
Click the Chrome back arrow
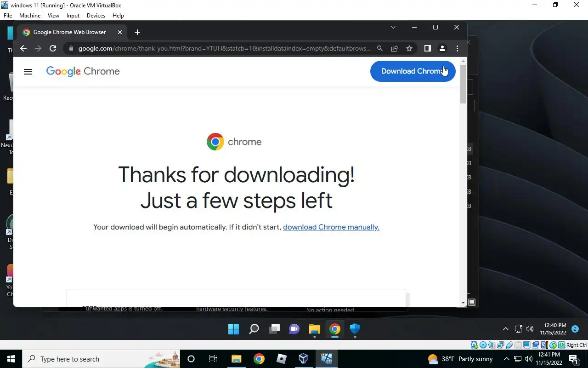point(23,48)
